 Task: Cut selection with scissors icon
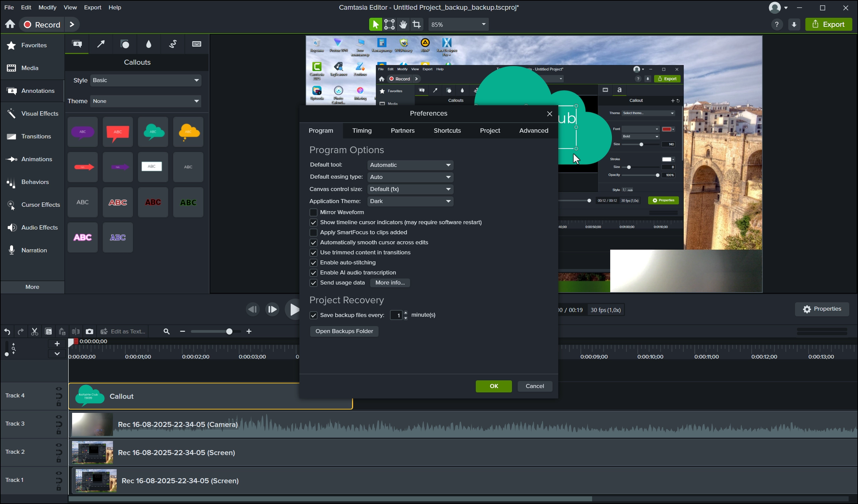coord(35,331)
